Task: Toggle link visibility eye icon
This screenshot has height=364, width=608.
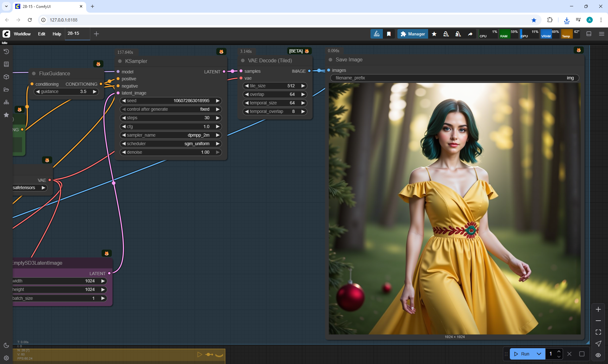Action: (x=598, y=355)
